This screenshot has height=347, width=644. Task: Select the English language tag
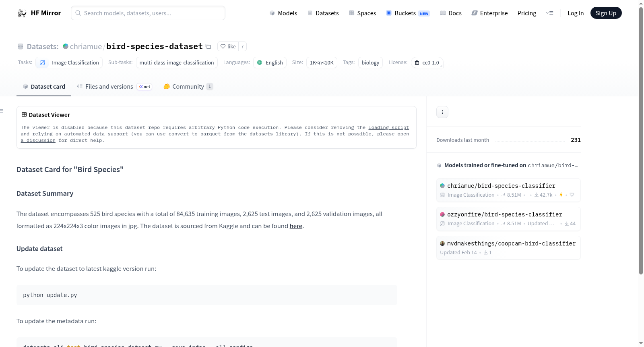point(270,62)
